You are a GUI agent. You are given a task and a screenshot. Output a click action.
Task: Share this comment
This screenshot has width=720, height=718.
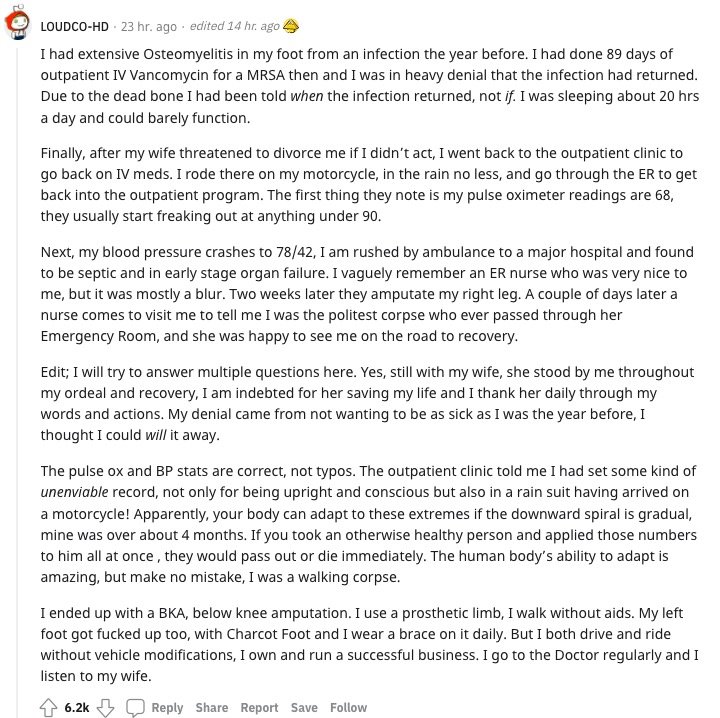212,707
